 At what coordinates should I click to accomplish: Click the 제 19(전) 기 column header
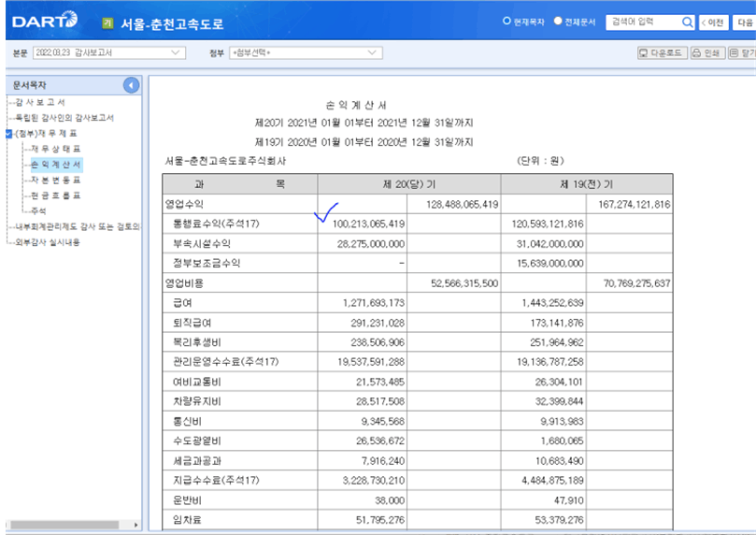point(586,184)
